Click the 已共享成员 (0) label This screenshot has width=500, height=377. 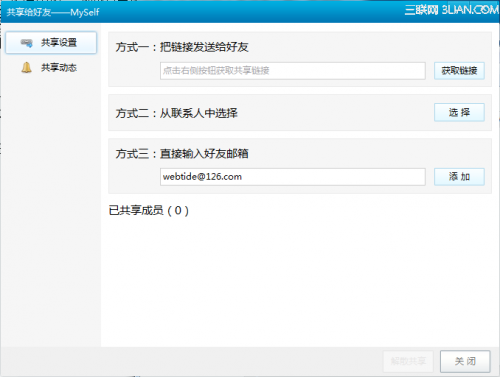tap(149, 211)
